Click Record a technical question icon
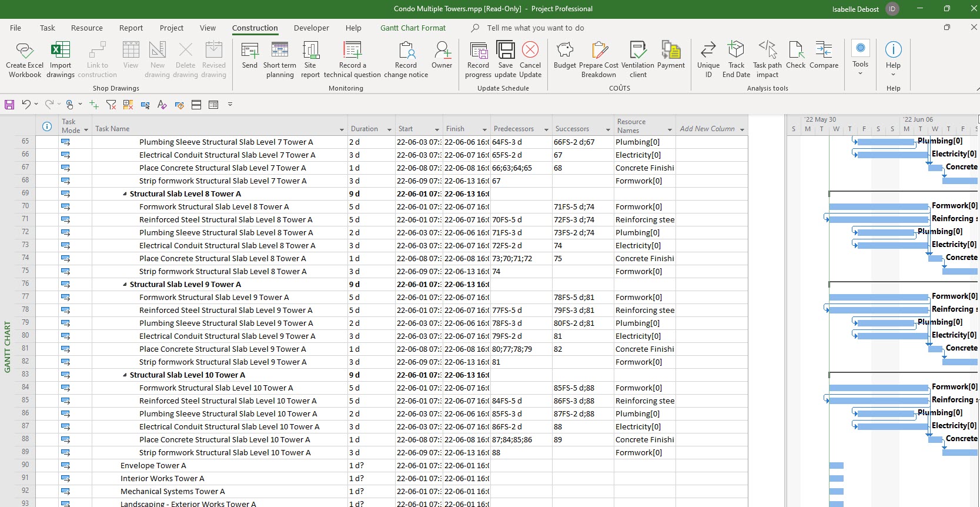 (x=352, y=51)
